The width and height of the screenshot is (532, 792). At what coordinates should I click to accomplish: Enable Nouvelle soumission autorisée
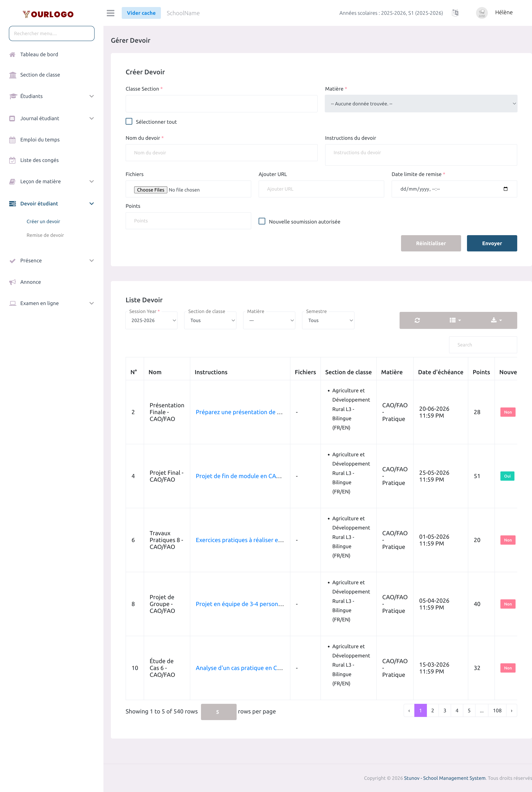(x=262, y=221)
